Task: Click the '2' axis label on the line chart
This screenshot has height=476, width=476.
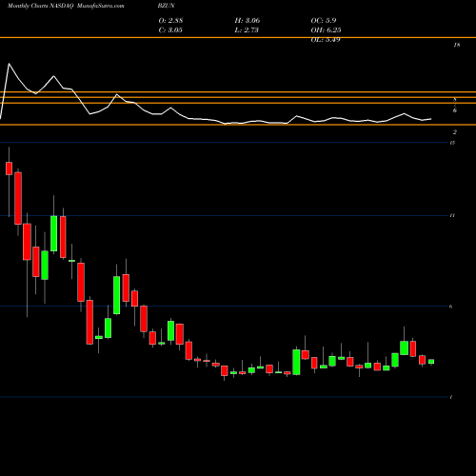Action: (455, 132)
